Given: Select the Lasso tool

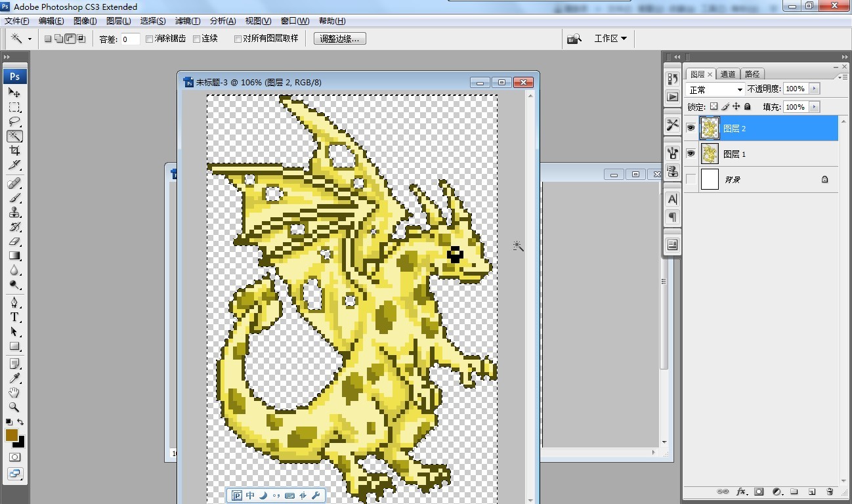Looking at the screenshot, I should (x=14, y=121).
